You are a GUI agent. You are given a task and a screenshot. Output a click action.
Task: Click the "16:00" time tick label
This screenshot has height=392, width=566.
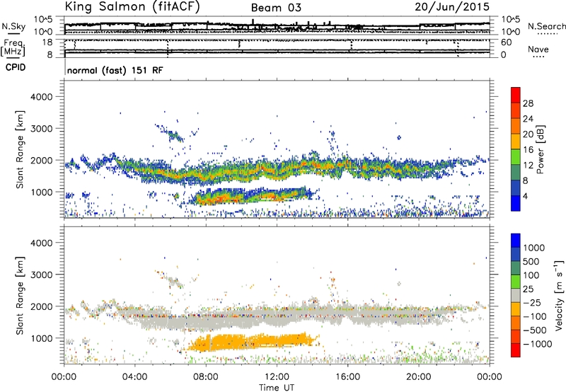[x=347, y=377]
